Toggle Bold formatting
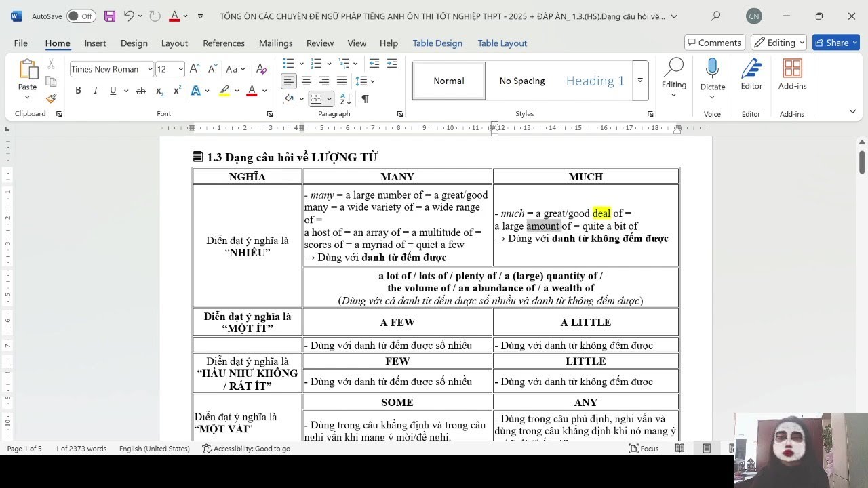 tap(78, 91)
